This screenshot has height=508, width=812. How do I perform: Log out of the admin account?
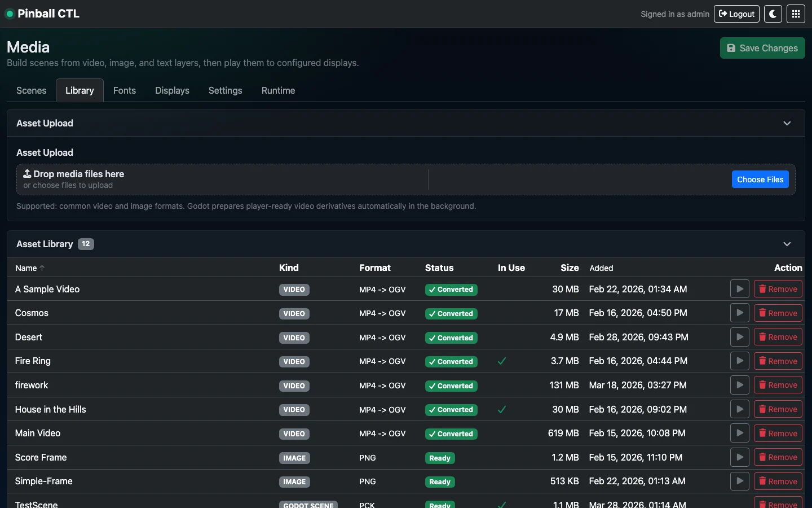pyautogui.click(x=736, y=14)
